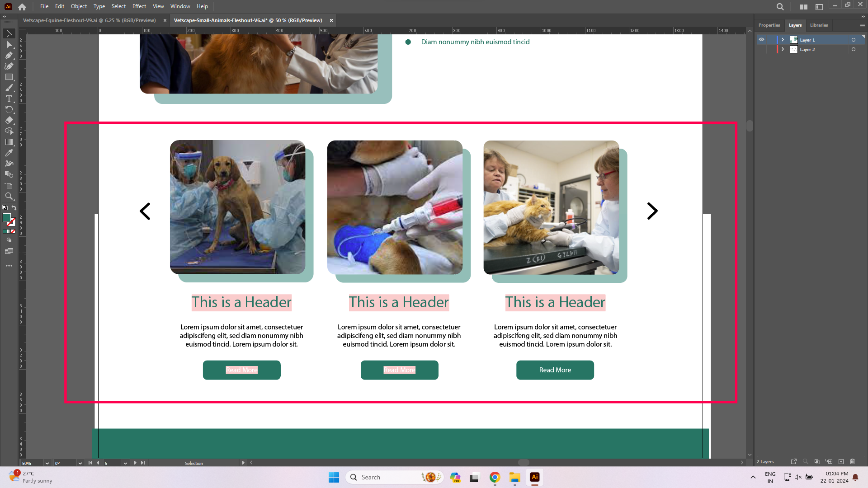868x488 pixels.
Task: Toggle visibility box of Layer 2
Action: pos(762,50)
